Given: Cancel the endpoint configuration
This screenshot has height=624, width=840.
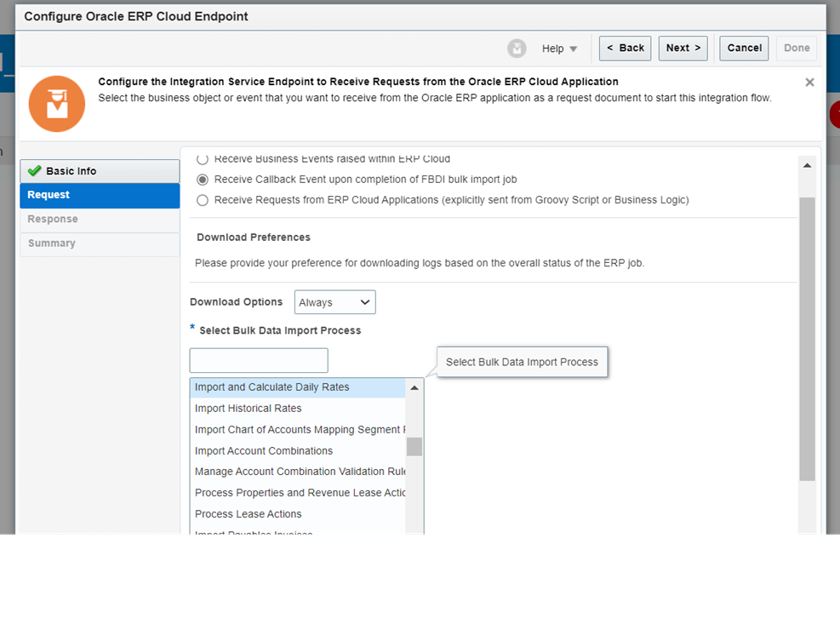Looking at the screenshot, I should 744,49.
